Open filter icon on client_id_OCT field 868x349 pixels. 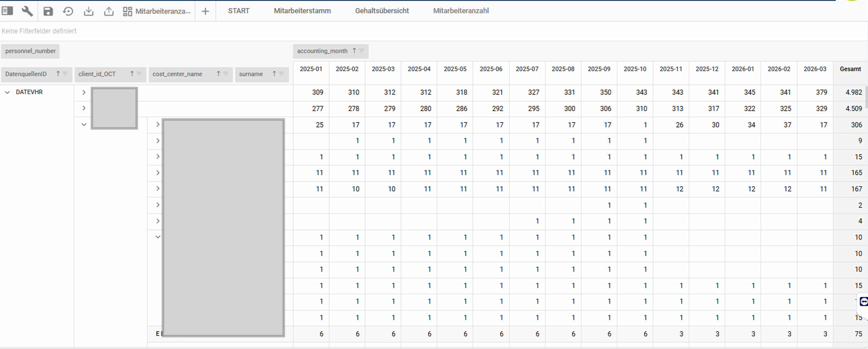[139, 74]
